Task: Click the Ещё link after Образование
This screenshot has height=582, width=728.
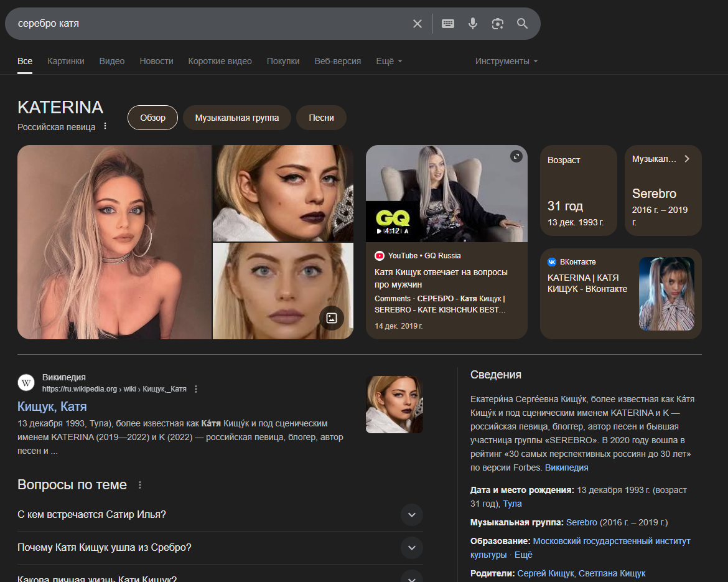Action: tap(523, 555)
